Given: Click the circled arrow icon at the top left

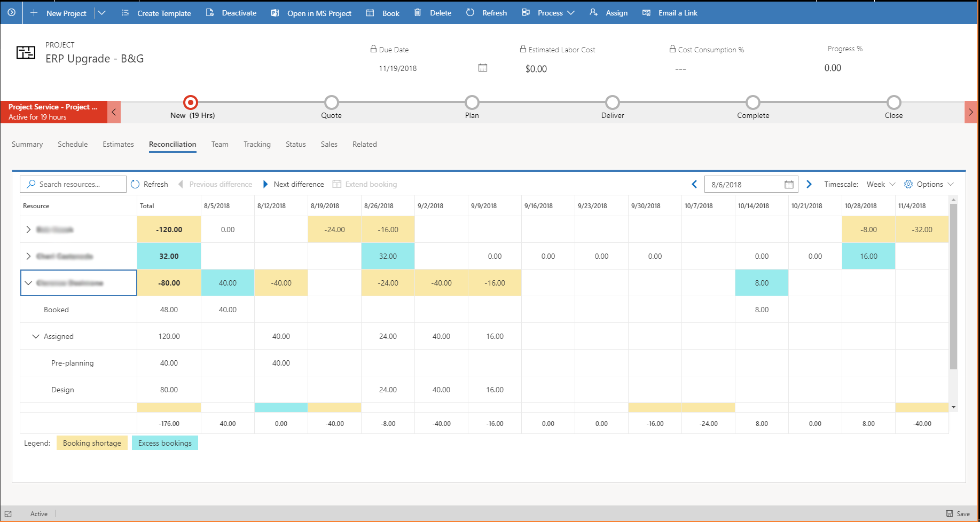Looking at the screenshot, I should pyautogui.click(x=11, y=12).
